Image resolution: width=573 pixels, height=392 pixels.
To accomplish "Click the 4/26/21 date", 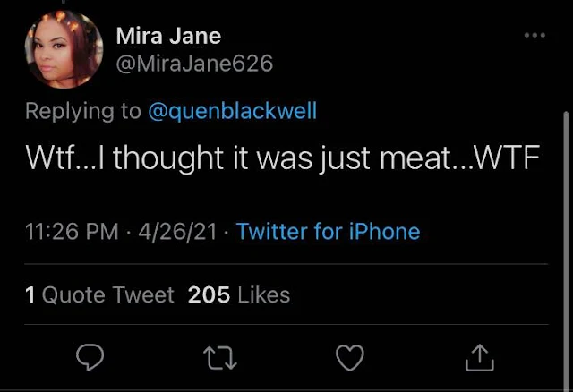I will coord(179,232).
